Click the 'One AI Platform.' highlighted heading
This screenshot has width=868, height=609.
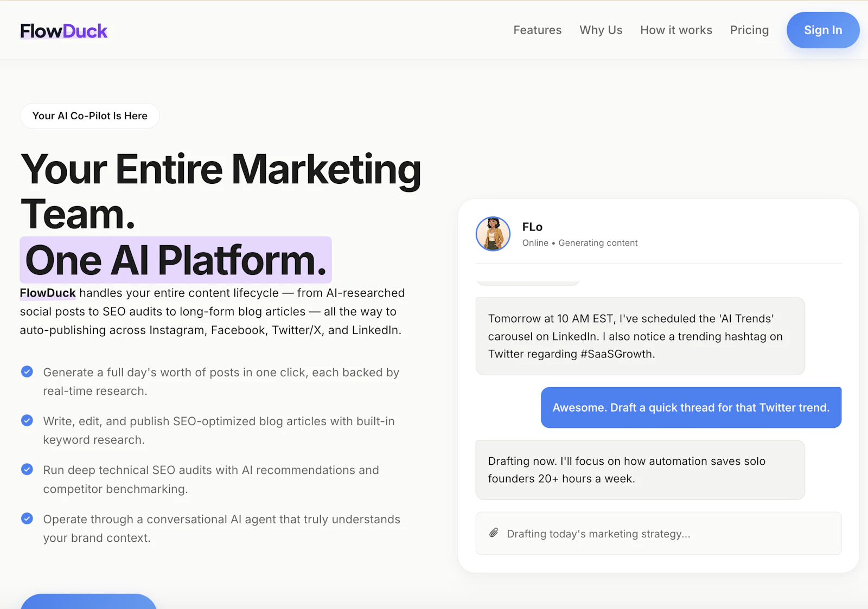[x=176, y=260]
